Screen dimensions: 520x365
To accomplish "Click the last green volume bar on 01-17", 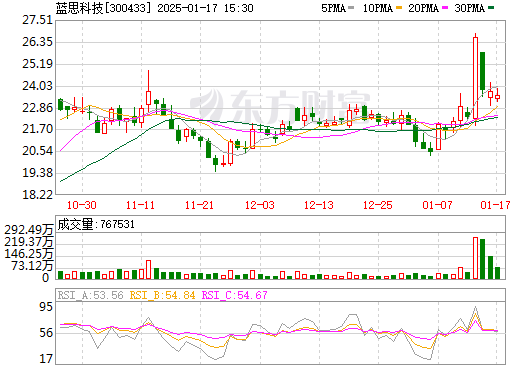I will tap(497, 273).
